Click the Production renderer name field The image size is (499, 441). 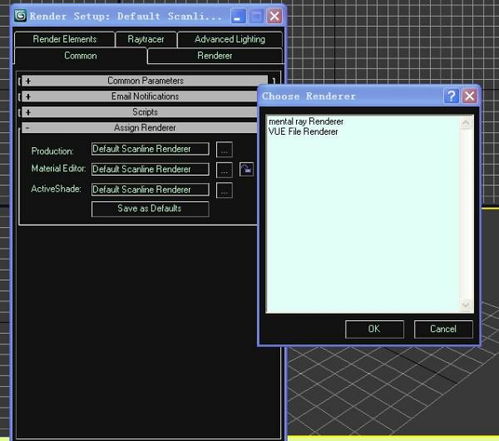150,149
